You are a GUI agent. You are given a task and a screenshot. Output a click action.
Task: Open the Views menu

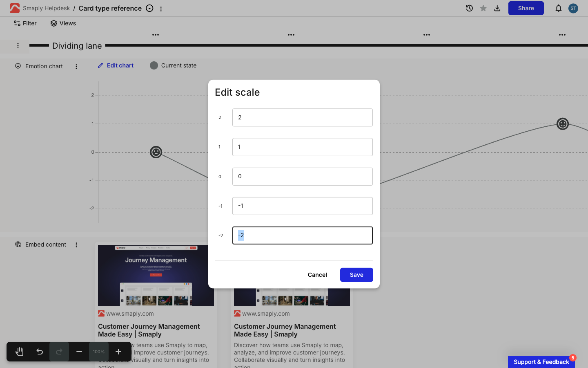pyautogui.click(x=63, y=23)
